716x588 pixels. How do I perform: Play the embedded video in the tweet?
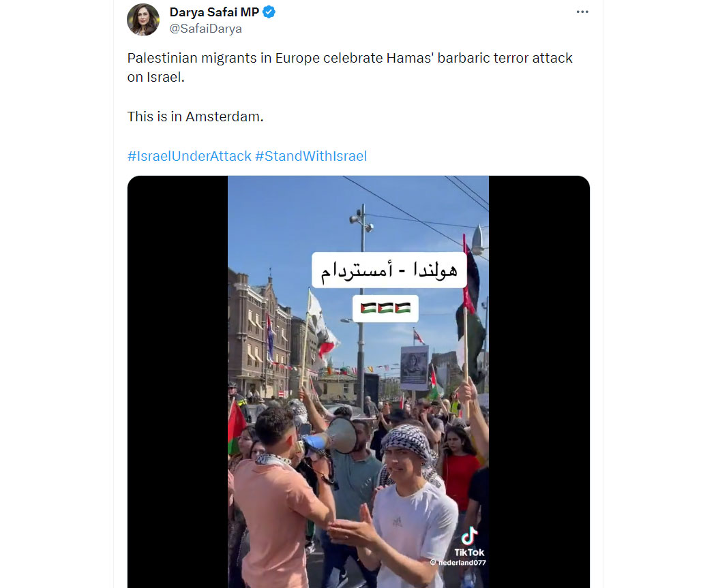tap(359, 382)
